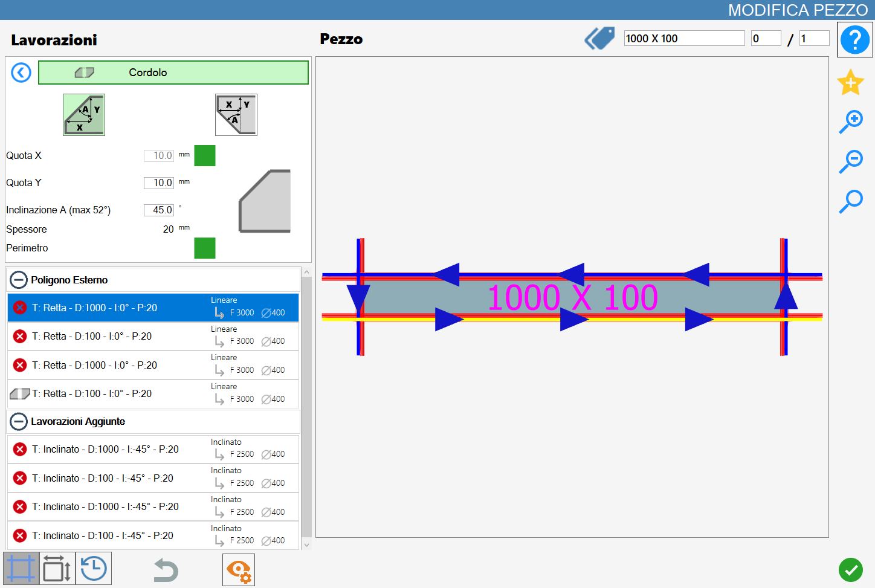Image resolution: width=875 pixels, height=588 pixels.
Task: Click the yellow star favorite icon
Action: point(850,82)
